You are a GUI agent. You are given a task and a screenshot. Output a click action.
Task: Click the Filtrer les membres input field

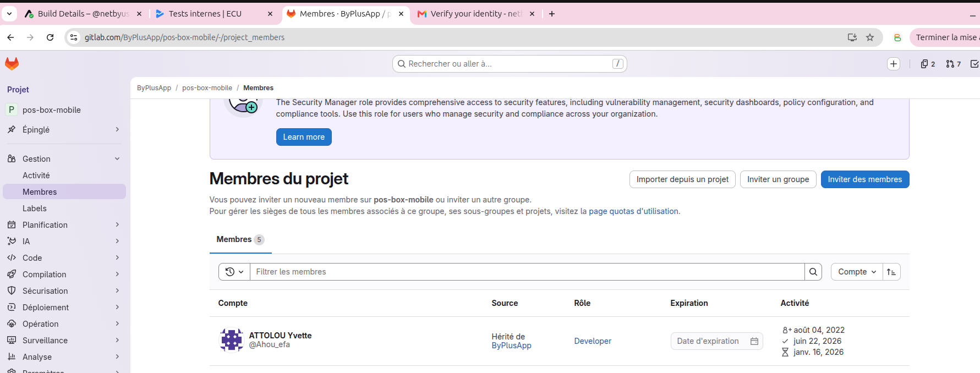pos(527,272)
